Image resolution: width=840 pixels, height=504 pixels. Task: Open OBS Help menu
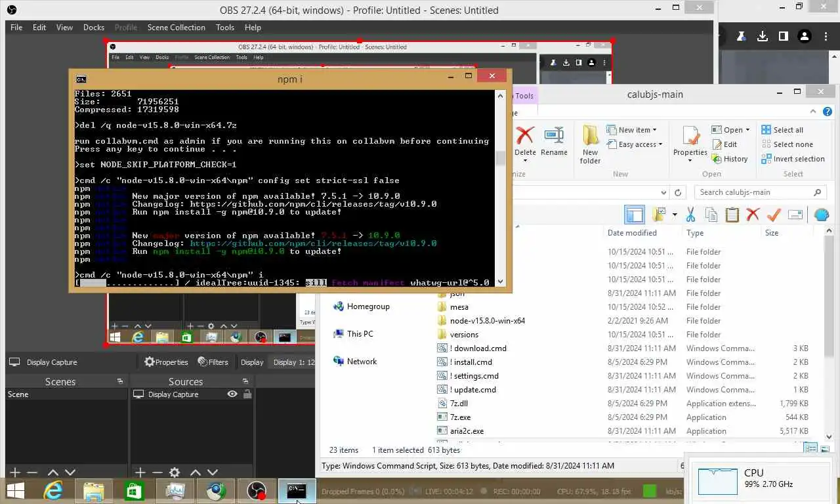(253, 28)
